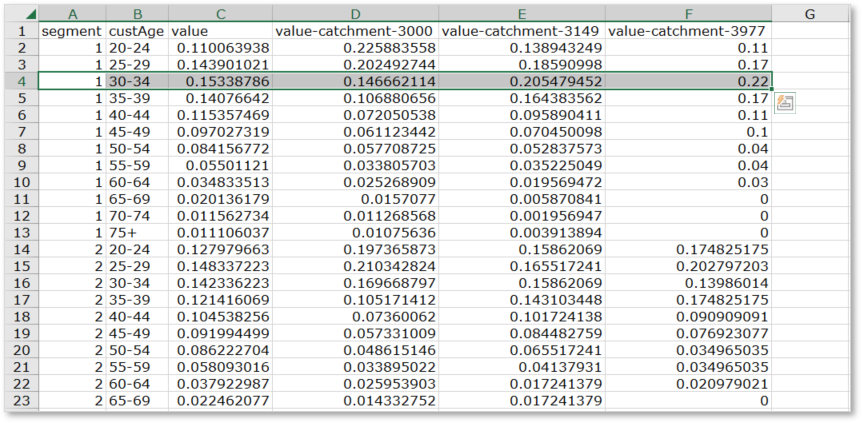
Task: Select column G header
Action: [x=809, y=14]
